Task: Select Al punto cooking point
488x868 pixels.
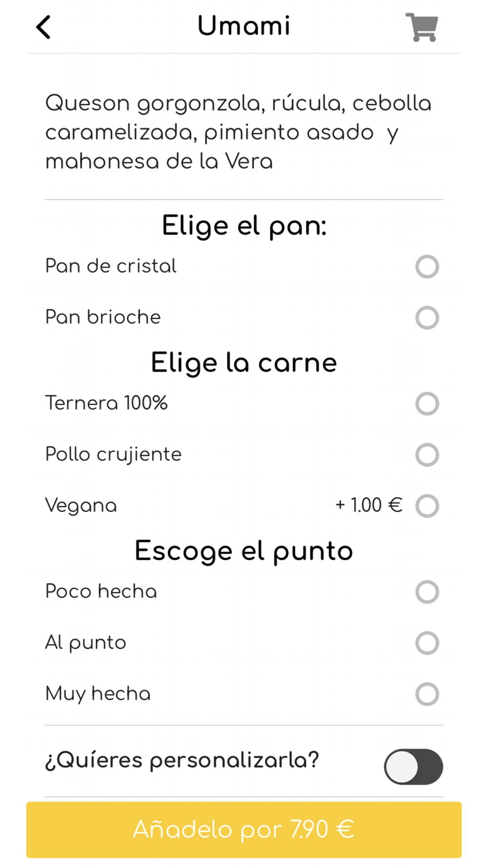Action: coord(427,643)
